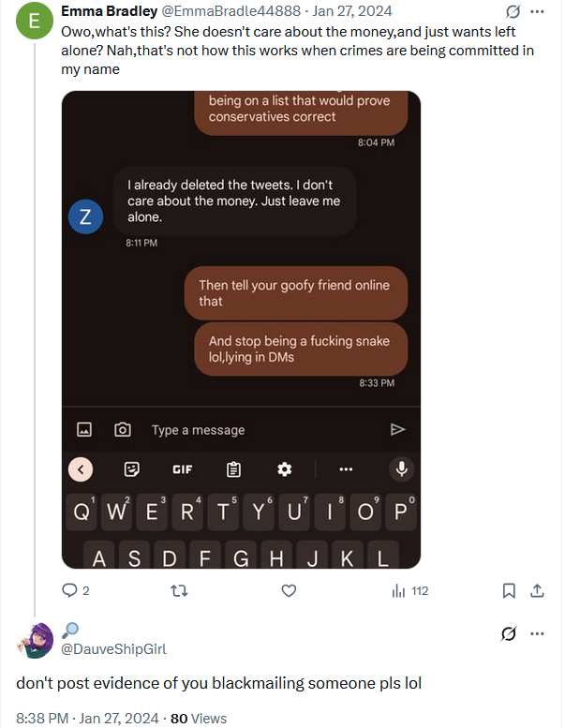
Task: Click the Grok icon on DauveShipGirl's reply
Action: [509, 633]
